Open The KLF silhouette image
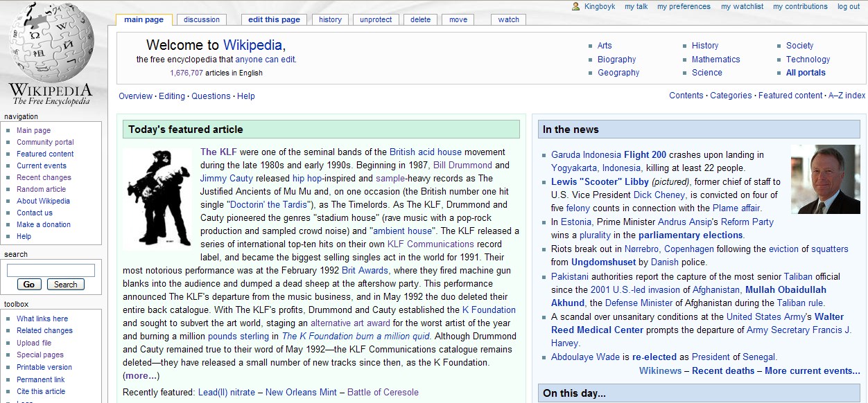The image size is (868, 403). coord(159,199)
